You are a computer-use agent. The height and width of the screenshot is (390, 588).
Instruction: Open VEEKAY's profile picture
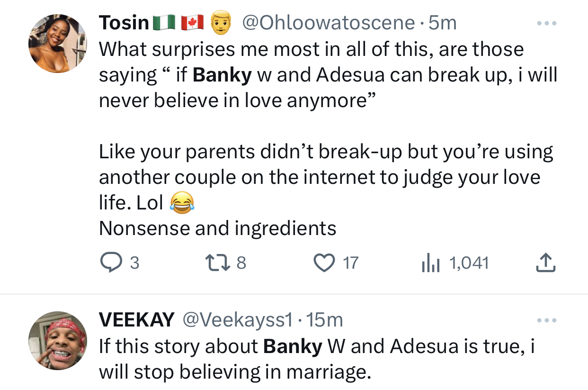[58, 340]
